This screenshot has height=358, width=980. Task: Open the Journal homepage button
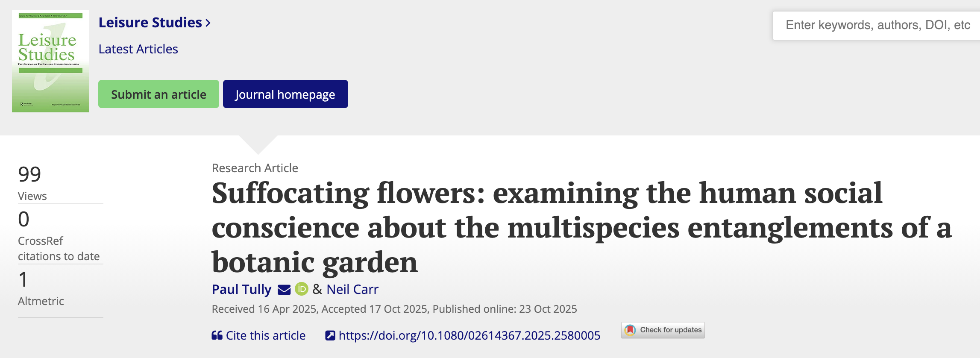coord(285,94)
